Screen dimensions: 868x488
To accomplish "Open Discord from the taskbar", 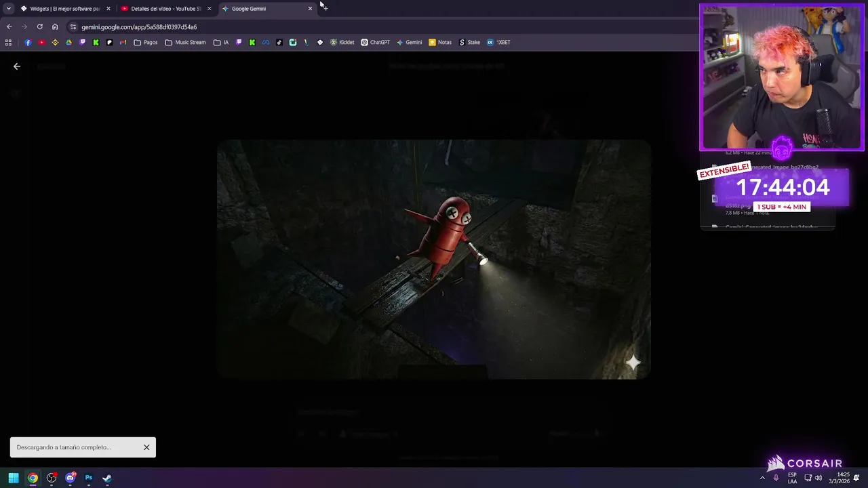I will point(70,478).
